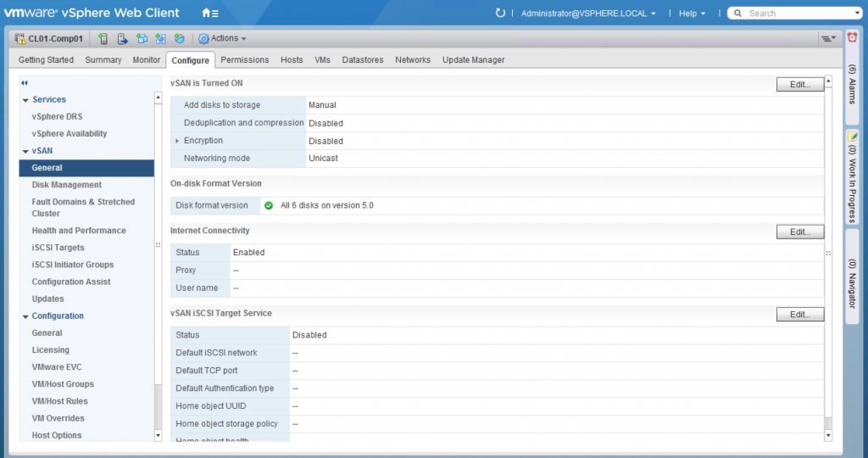This screenshot has width=868, height=458.
Task: Click the magnifier icon in Search box
Action: tap(738, 14)
